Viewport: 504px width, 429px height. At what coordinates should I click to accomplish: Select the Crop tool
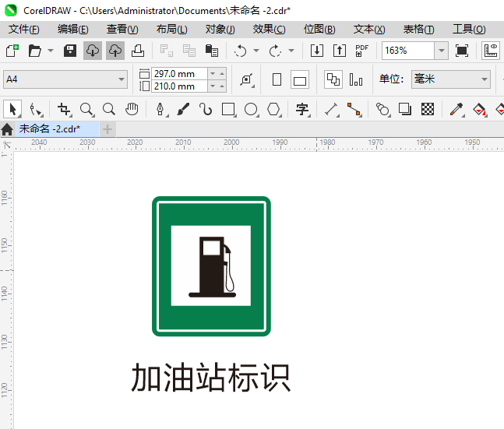(65, 109)
